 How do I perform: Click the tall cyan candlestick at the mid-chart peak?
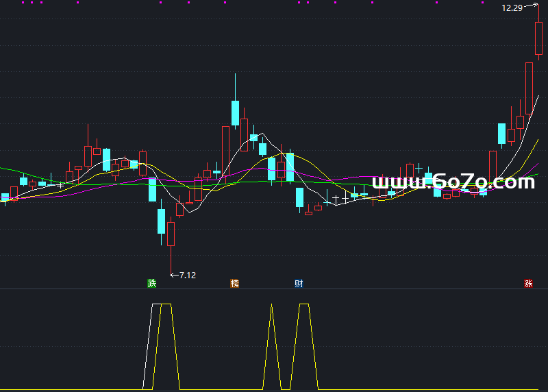pyautogui.click(x=235, y=112)
